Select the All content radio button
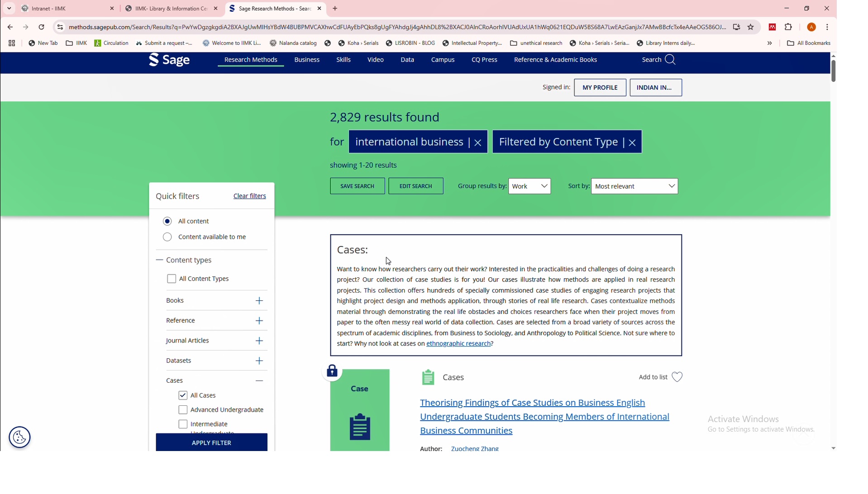Image resolution: width=868 pixels, height=494 pixels. tap(167, 221)
